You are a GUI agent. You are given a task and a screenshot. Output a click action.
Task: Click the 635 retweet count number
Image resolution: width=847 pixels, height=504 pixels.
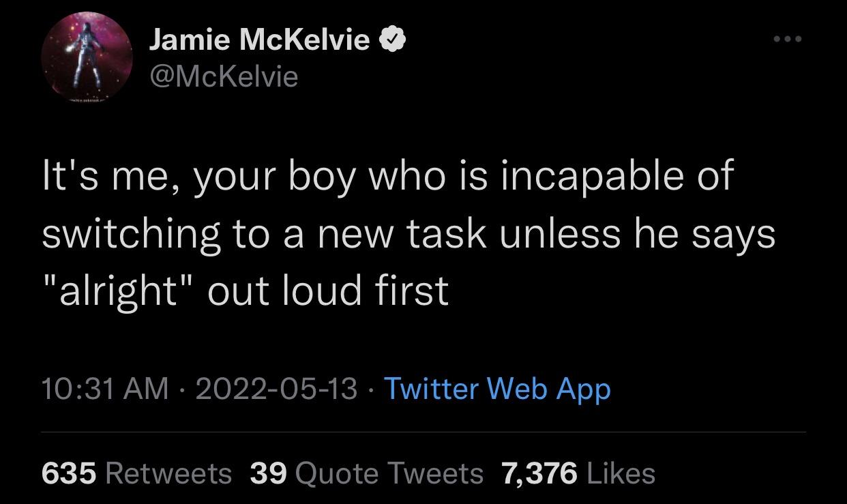click(68, 473)
